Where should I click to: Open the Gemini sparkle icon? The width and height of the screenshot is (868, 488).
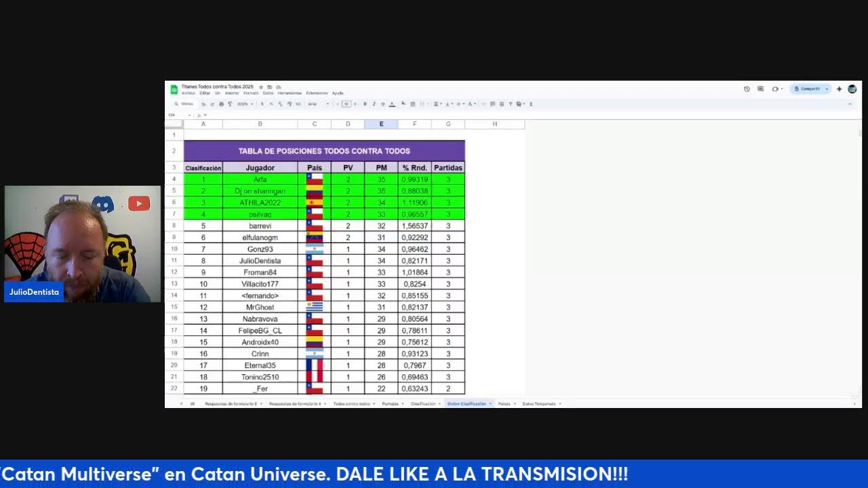(840, 89)
